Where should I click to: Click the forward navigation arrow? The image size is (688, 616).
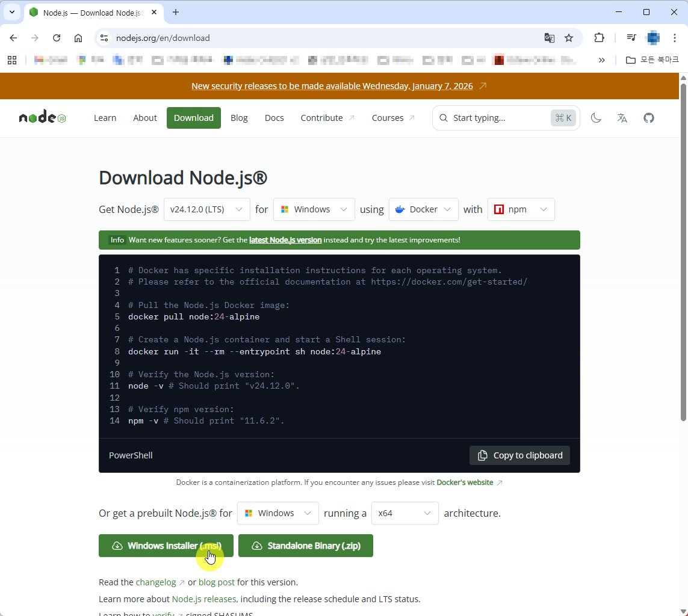(x=35, y=38)
